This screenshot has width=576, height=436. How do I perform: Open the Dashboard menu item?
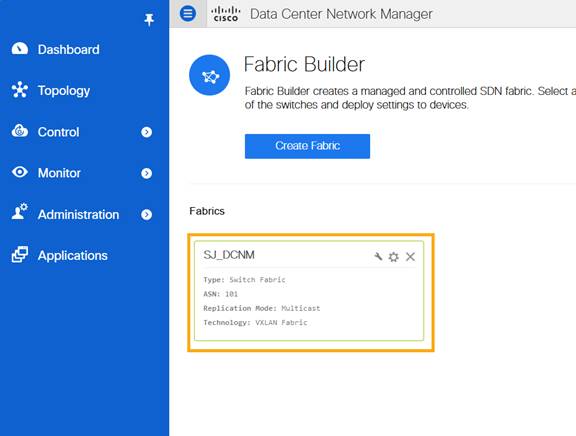pos(68,50)
